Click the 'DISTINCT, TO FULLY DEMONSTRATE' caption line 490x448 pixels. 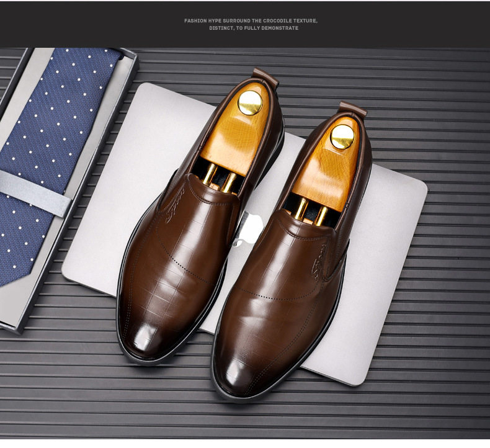point(254,28)
